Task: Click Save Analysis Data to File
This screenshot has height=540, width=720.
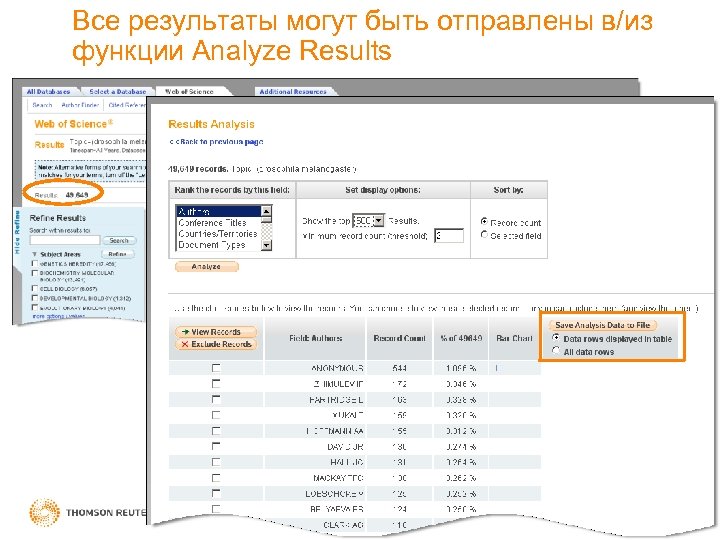Action: click(602, 325)
